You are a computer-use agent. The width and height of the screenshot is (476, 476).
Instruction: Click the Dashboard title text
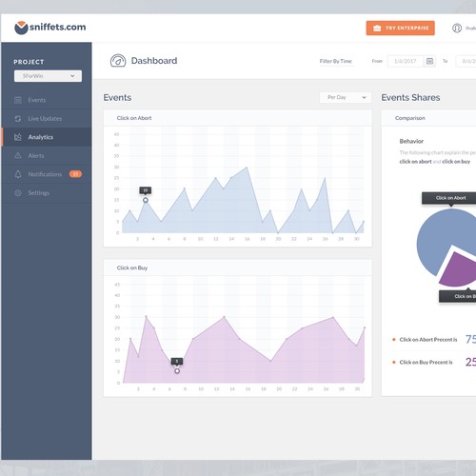click(x=154, y=61)
